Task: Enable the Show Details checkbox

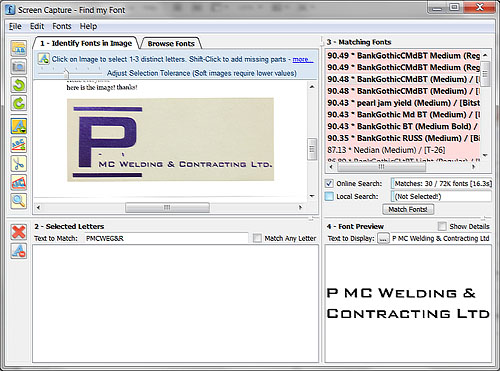Action: 442,226
